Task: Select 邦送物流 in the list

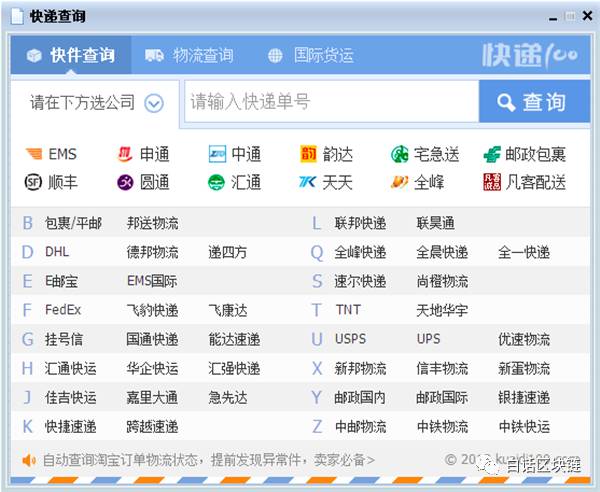Action: coord(153,223)
